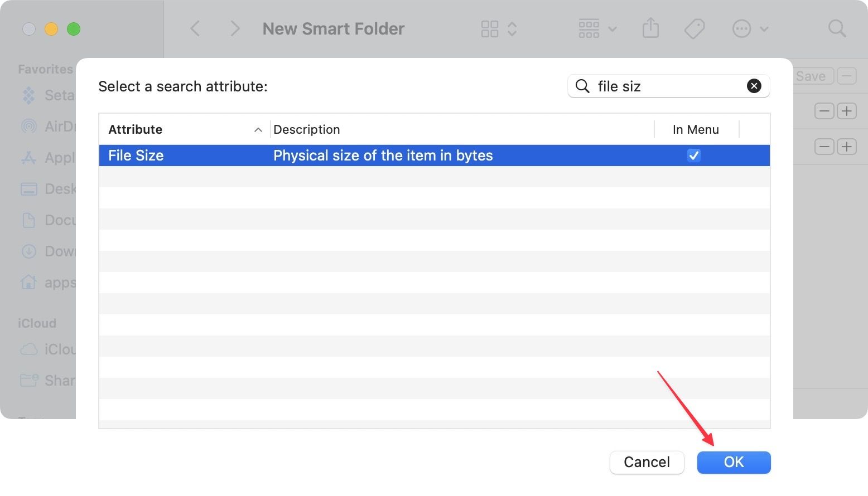The width and height of the screenshot is (868, 496).
Task: Go back with the back arrow
Action: [x=195, y=28]
